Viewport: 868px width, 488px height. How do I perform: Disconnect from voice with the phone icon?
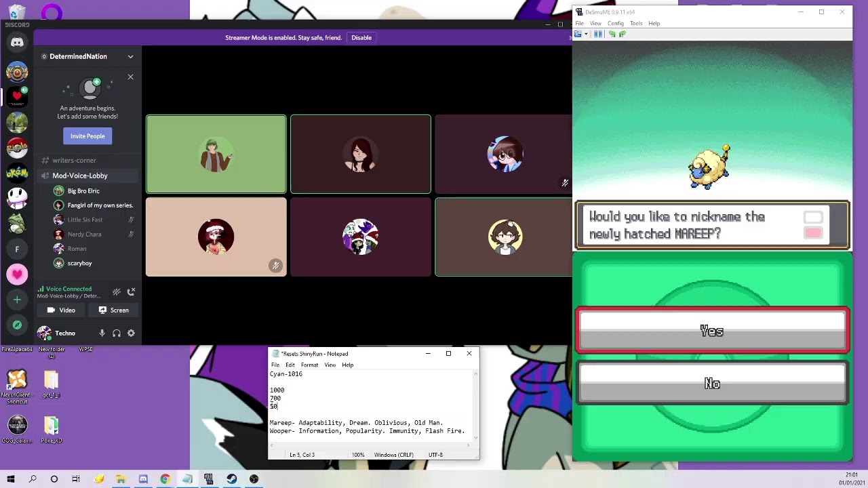click(x=132, y=291)
